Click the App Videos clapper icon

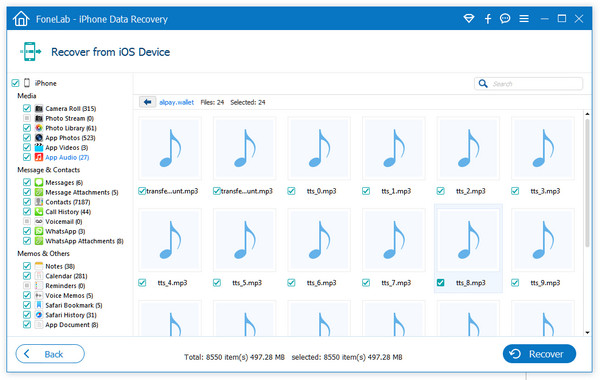pyautogui.click(x=39, y=147)
